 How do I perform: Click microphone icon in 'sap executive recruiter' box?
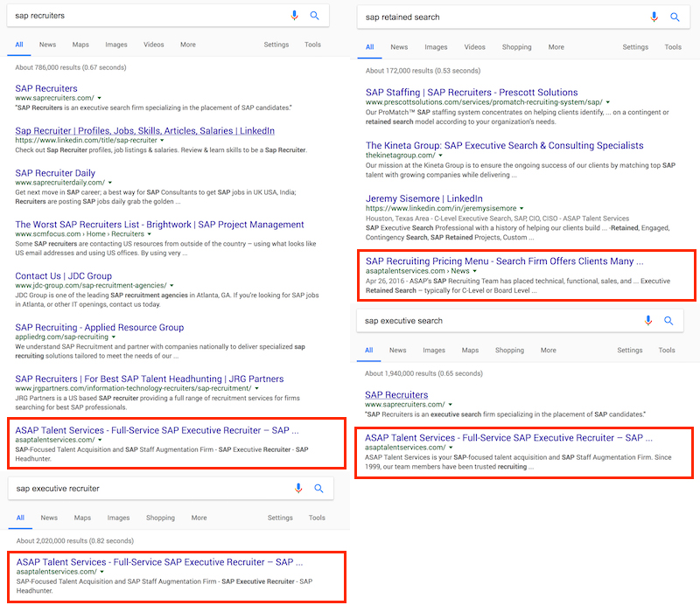click(x=298, y=488)
